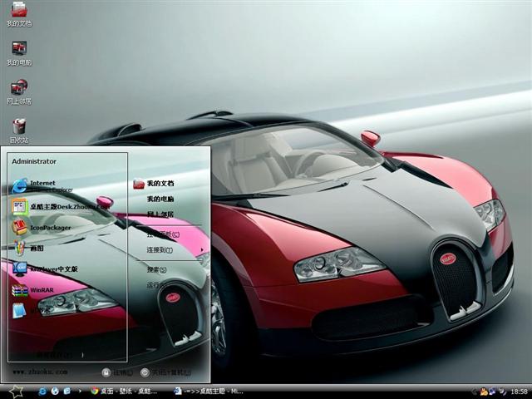
Task: Click the system tray icon beside clock
Action: point(502,392)
